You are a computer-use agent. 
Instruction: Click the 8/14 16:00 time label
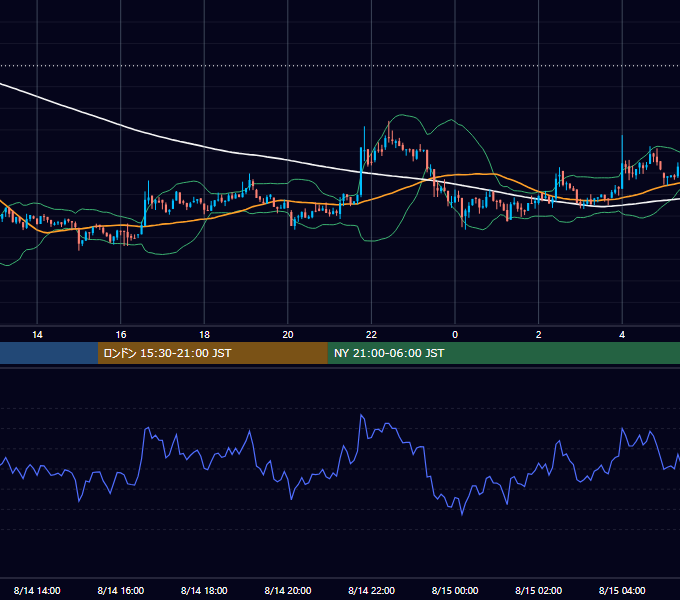pyautogui.click(x=121, y=590)
